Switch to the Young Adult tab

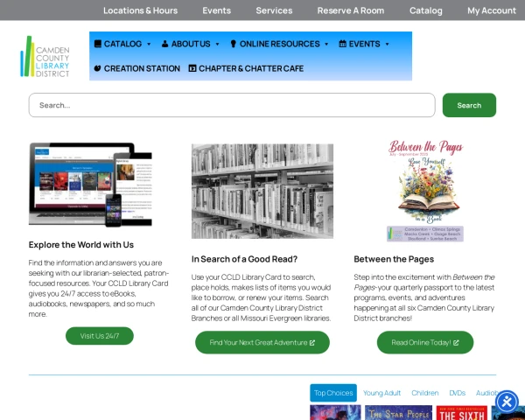tap(382, 393)
